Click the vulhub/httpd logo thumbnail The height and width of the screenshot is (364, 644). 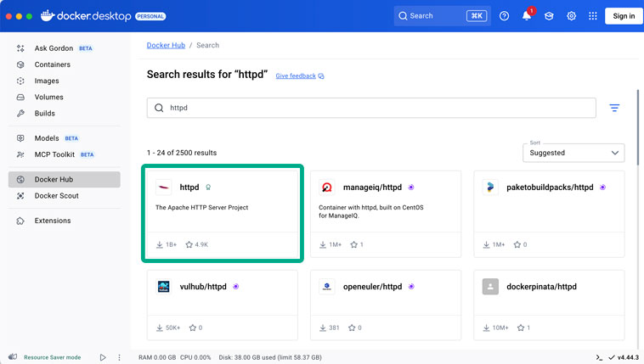[x=163, y=287]
